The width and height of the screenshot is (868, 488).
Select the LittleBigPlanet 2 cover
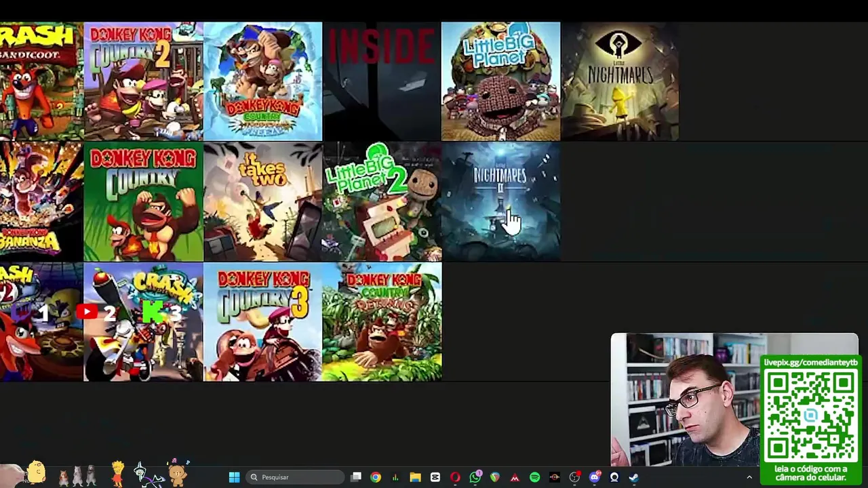[382, 201]
